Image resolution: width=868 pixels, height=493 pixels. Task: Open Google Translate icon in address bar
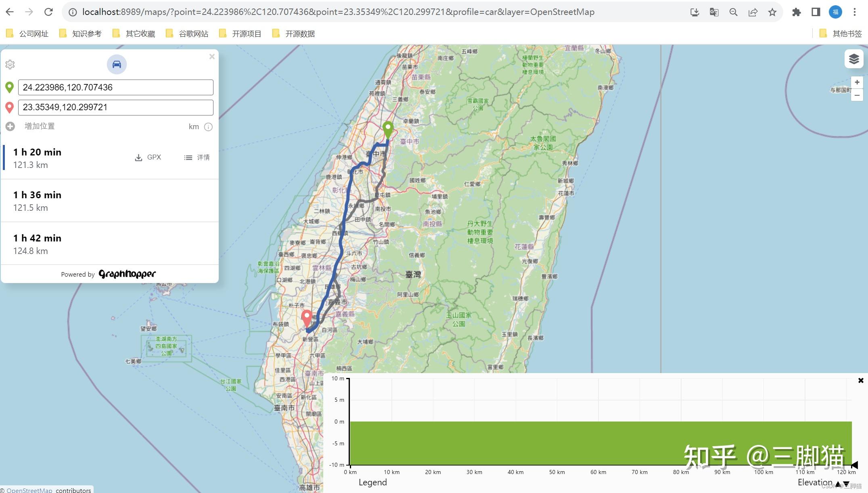714,12
